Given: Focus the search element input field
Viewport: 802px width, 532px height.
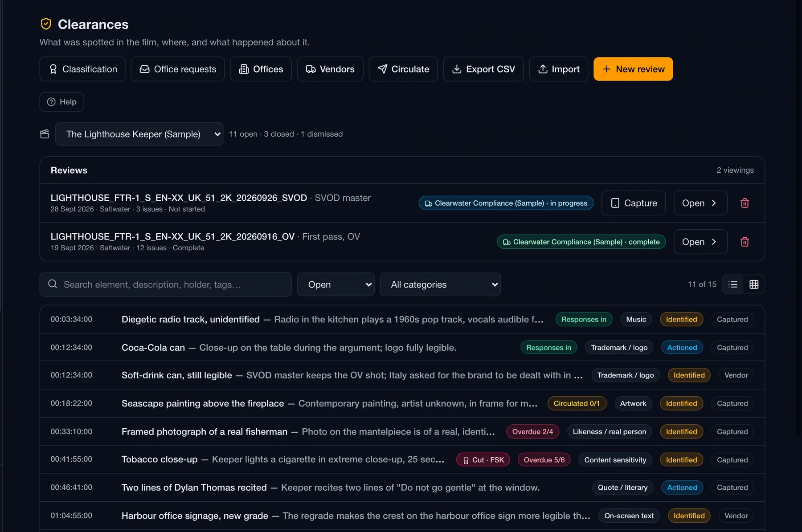Looking at the screenshot, I should tap(166, 284).
